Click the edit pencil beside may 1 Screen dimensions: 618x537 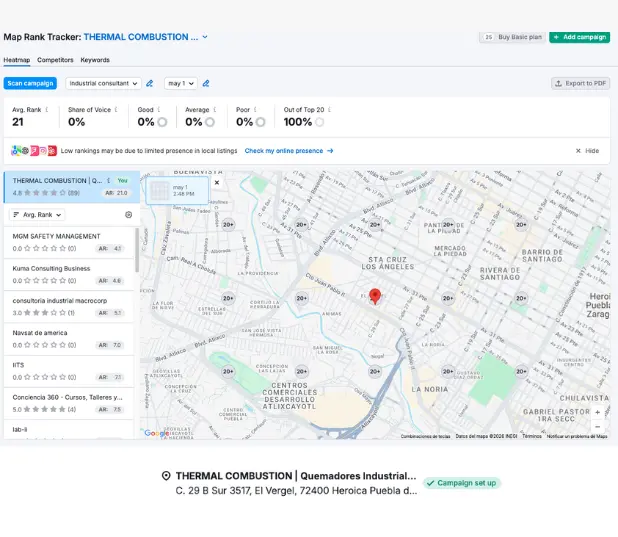206,83
